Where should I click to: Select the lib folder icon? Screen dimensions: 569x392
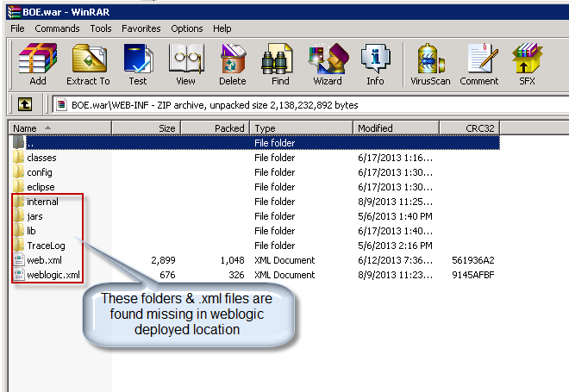[x=18, y=231]
